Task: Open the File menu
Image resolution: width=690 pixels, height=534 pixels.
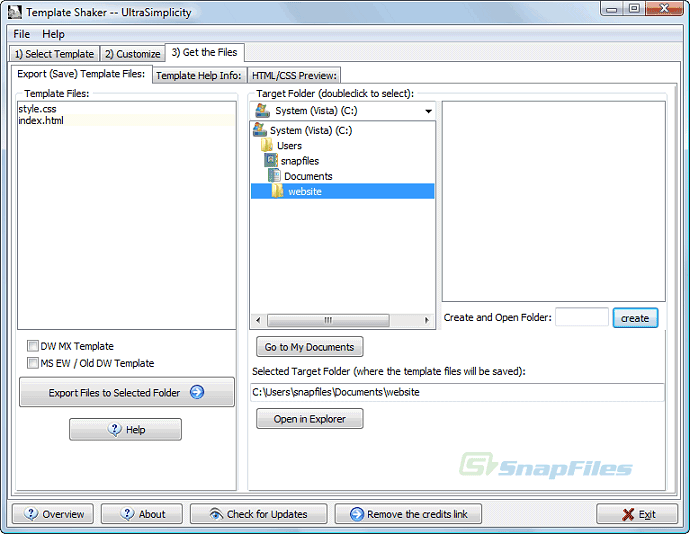Action: tap(22, 34)
